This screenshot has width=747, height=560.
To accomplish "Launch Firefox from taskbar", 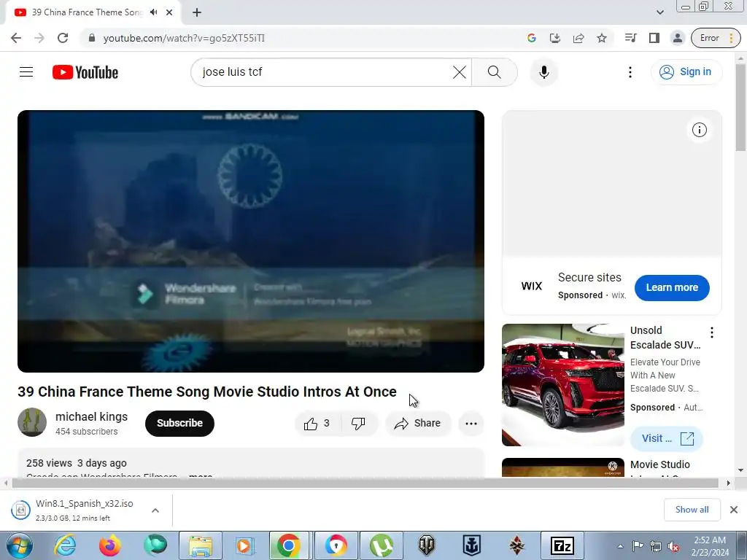I will [x=110, y=545].
